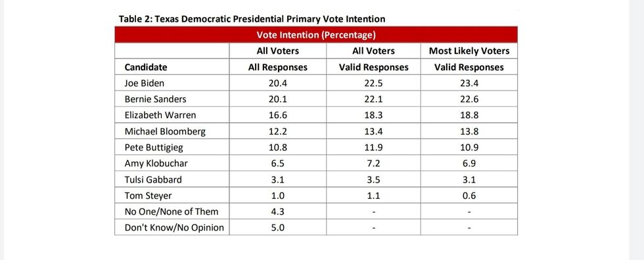Screen dimensions: 644x260
Task: Select the 5.0 Don't Know percentage cell
Action: 277,228
